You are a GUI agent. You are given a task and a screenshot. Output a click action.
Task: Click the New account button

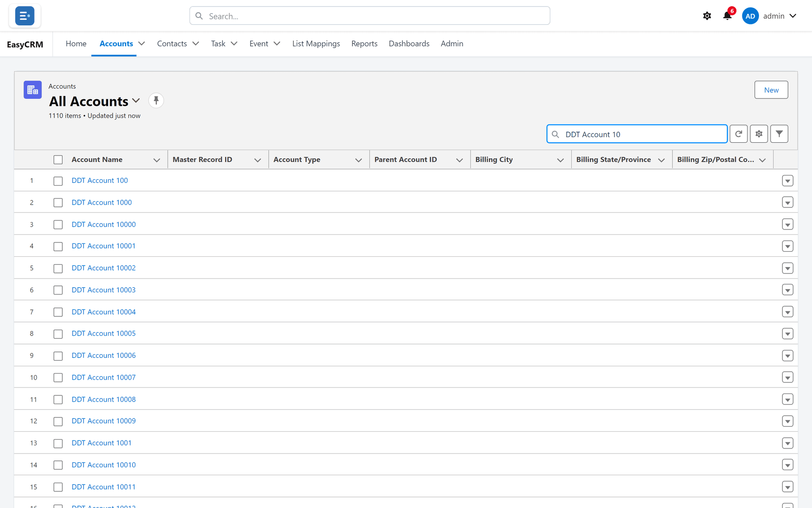771,90
